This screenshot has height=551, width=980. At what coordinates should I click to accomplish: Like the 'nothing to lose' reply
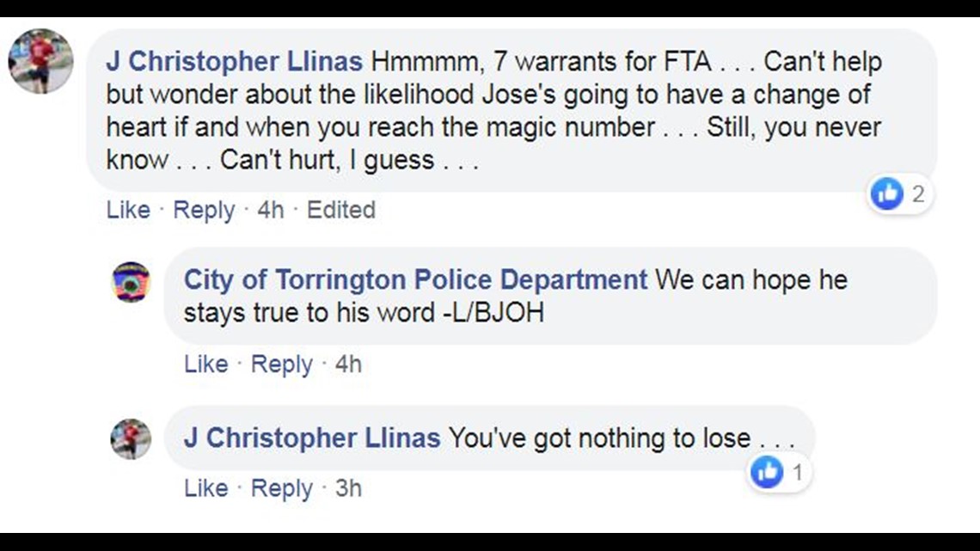(205, 488)
